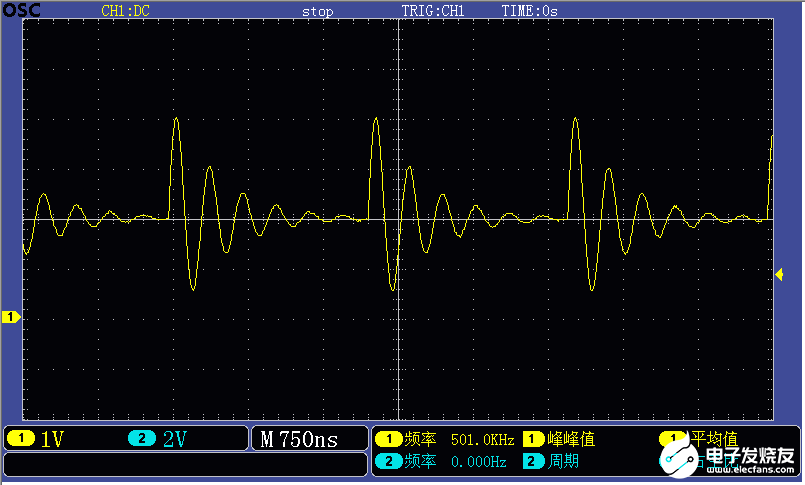Click the cyan 2 badge before 频率
Viewport: 805px width, 485px height.
click(389, 461)
